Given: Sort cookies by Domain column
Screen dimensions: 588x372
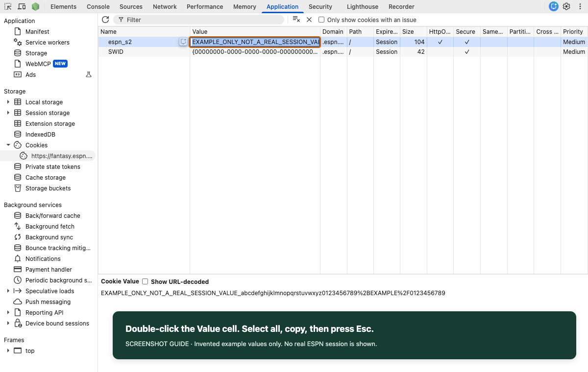Looking at the screenshot, I should click(333, 31).
